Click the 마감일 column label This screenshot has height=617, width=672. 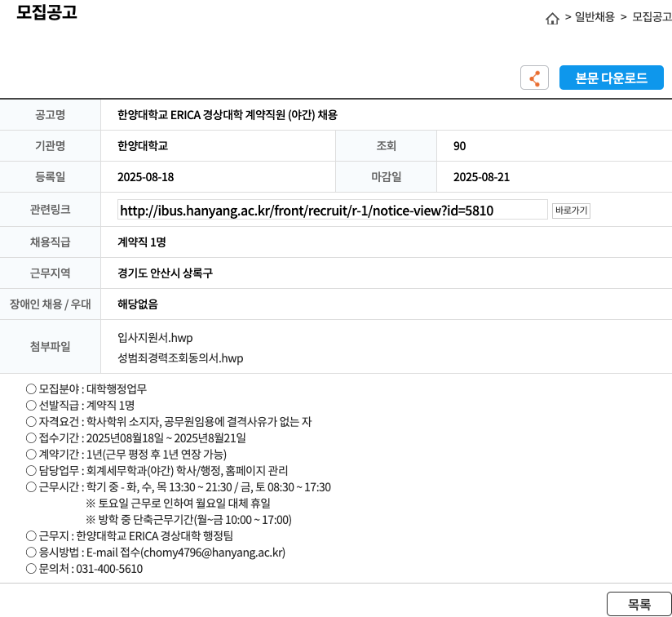click(386, 176)
